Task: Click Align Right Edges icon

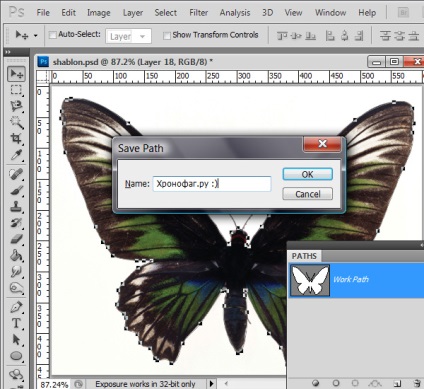Action: (359, 35)
